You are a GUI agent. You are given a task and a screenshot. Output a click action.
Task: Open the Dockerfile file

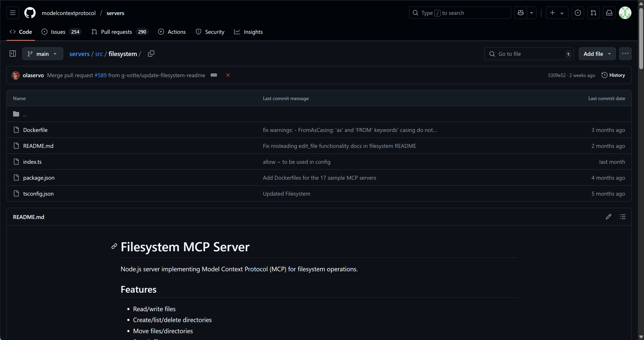point(35,130)
